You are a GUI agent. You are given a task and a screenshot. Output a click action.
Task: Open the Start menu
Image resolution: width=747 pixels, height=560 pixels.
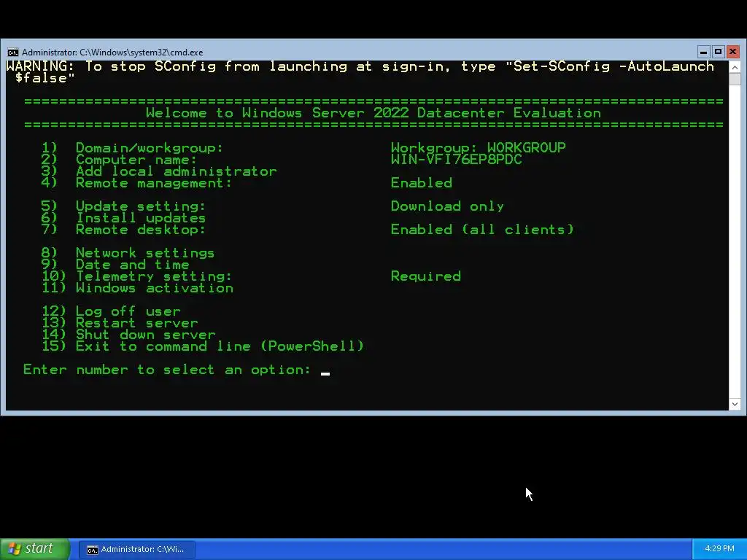(35, 548)
